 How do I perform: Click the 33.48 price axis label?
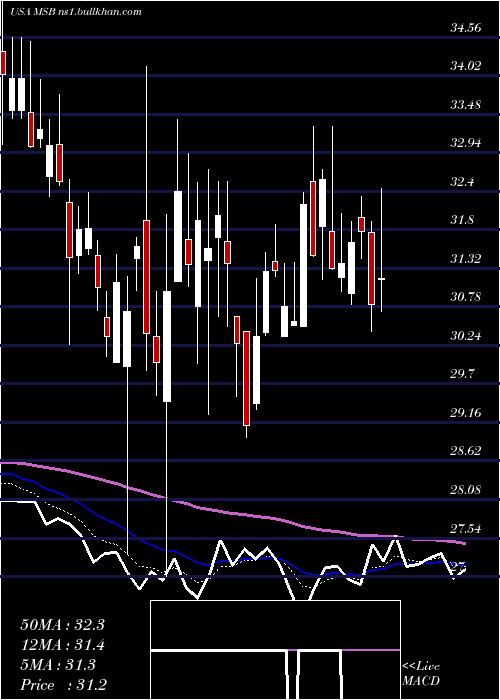tap(466, 105)
